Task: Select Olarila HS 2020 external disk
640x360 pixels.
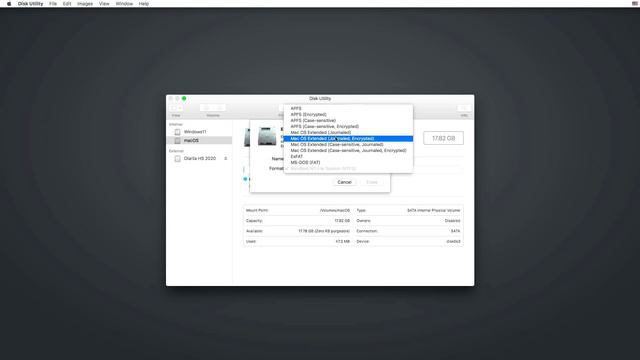Action: (x=200, y=158)
